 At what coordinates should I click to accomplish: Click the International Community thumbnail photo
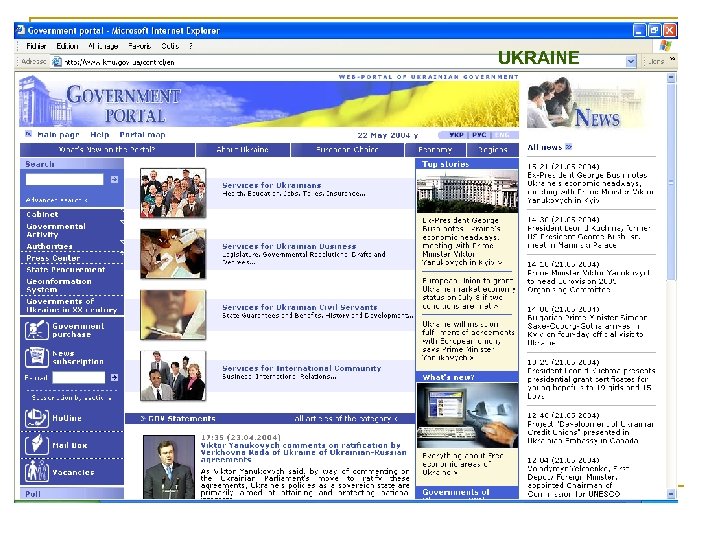(173, 376)
